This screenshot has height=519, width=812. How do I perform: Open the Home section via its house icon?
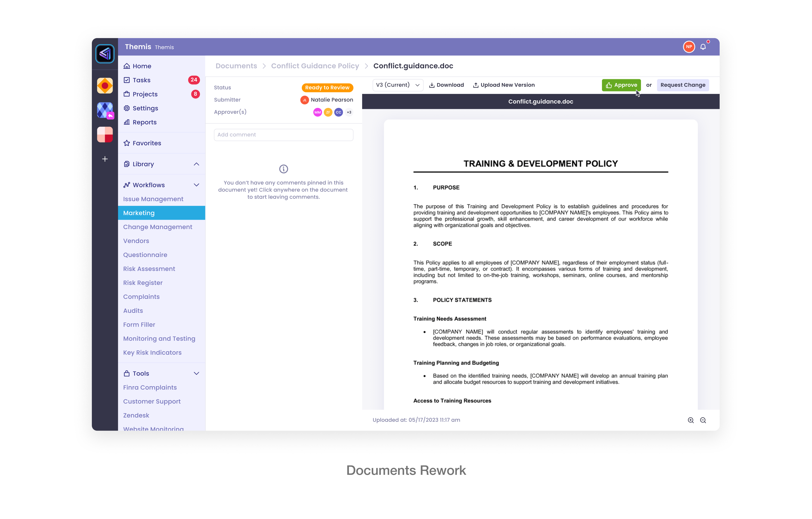pyautogui.click(x=127, y=66)
